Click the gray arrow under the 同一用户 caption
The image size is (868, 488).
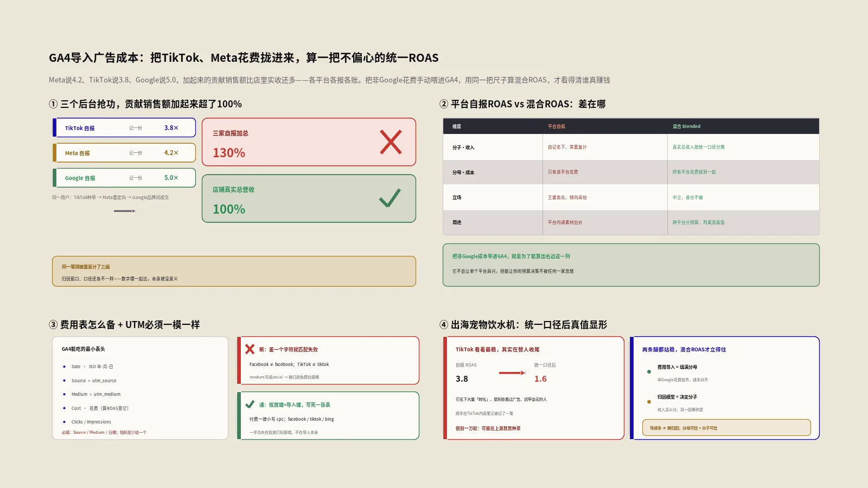click(125, 211)
